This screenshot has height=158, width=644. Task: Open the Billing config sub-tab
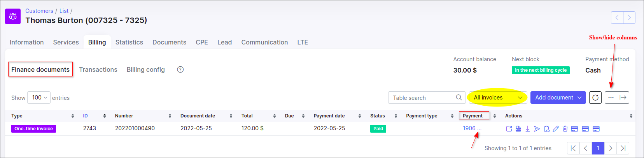tap(145, 69)
